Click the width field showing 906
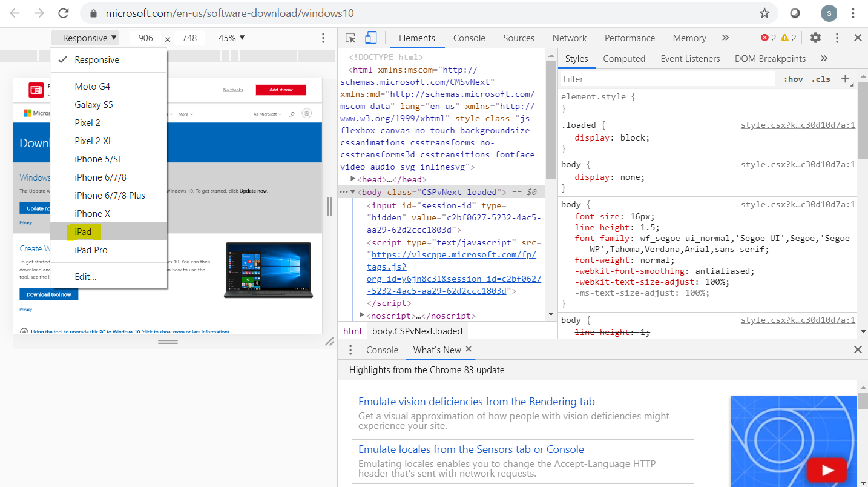 [x=146, y=38]
